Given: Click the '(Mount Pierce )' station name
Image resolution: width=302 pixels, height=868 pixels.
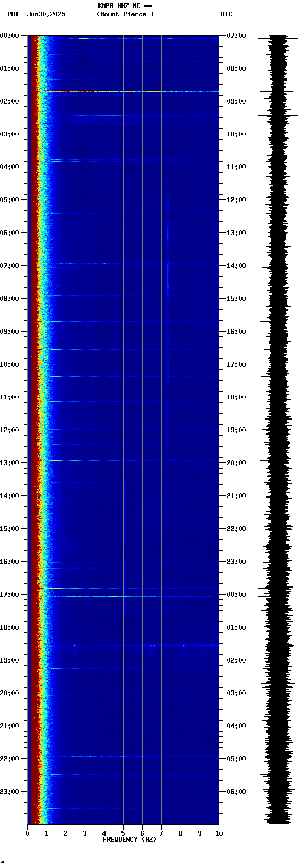Looking at the screenshot, I should tap(125, 14).
